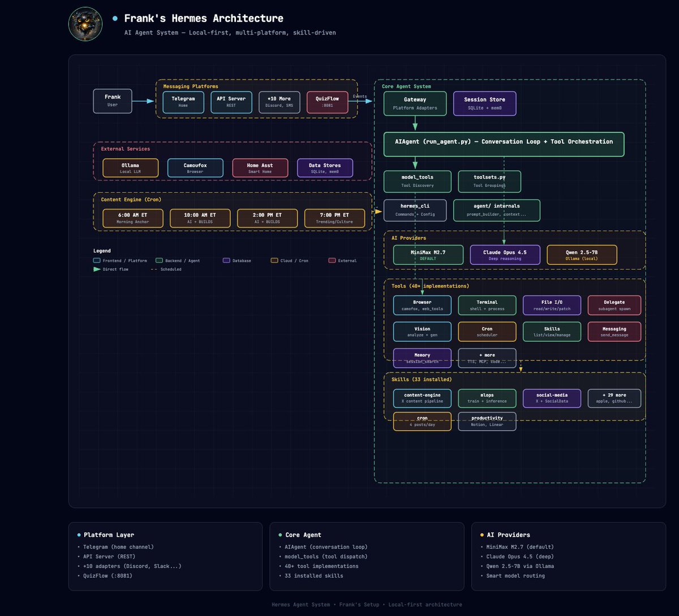This screenshot has width=679, height=616.
Task: Click the 6:00 AM ET Morning Anchor schedule
Action: coord(132,218)
